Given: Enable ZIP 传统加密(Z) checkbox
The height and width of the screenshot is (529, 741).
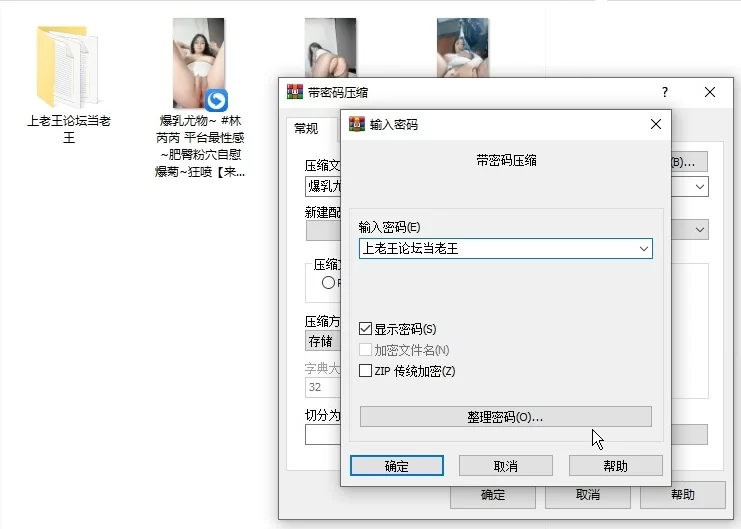Looking at the screenshot, I should pyautogui.click(x=365, y=371).
